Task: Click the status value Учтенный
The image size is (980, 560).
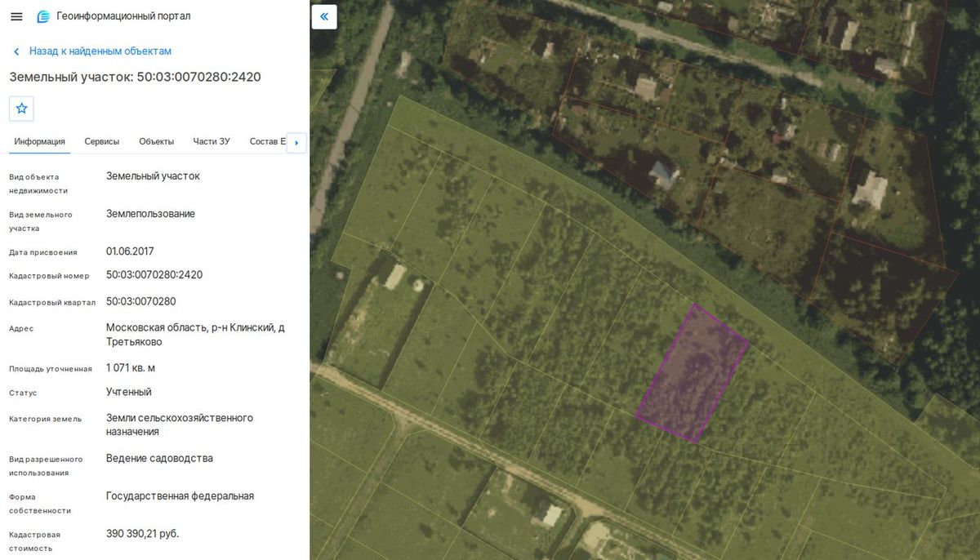Action: (129, 392)
